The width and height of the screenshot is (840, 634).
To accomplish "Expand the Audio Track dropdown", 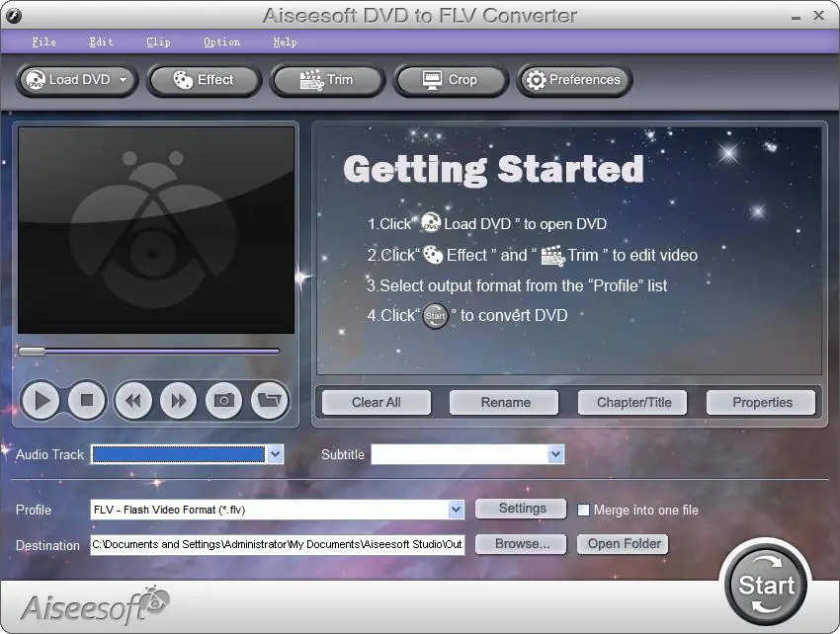I will click(276, 454).
